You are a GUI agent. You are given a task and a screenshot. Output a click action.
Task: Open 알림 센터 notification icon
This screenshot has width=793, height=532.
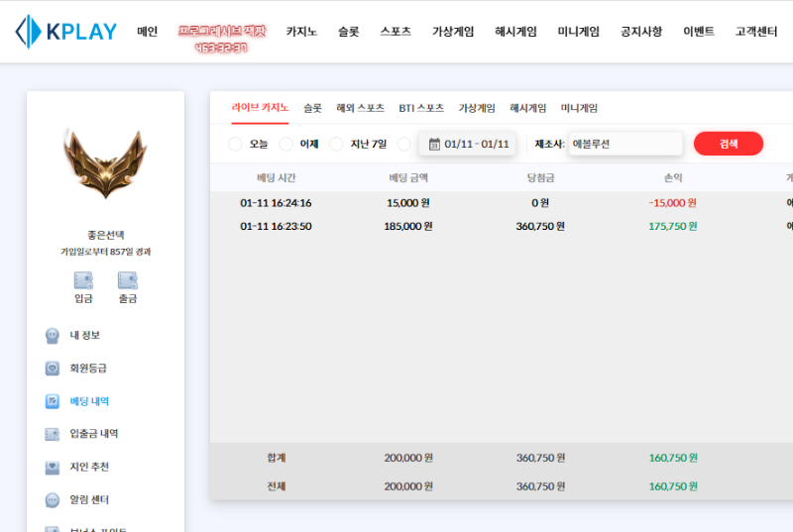53,499
